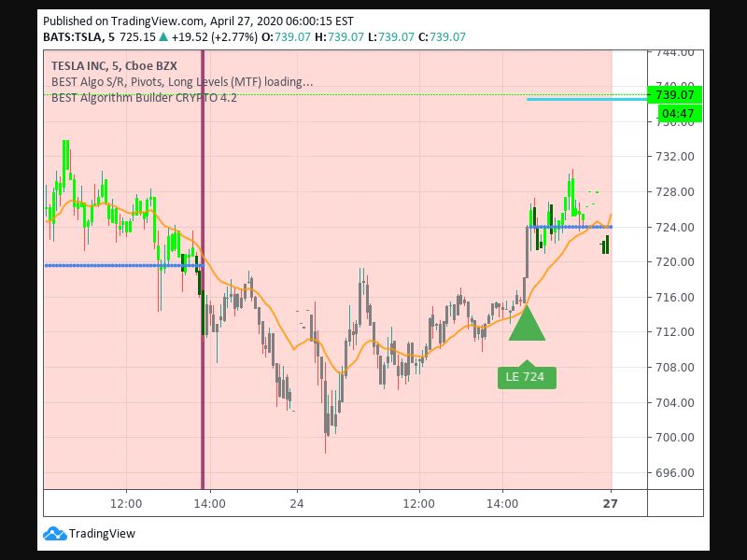Click the 708.00 price axis label

(675, 367)
